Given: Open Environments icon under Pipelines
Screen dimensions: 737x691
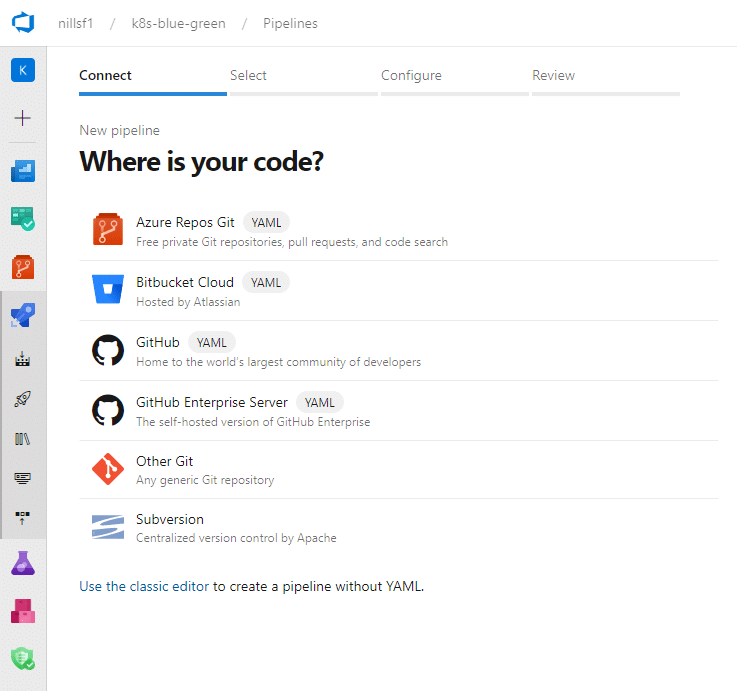Looking at the screenshot, I should coord(23,359).
